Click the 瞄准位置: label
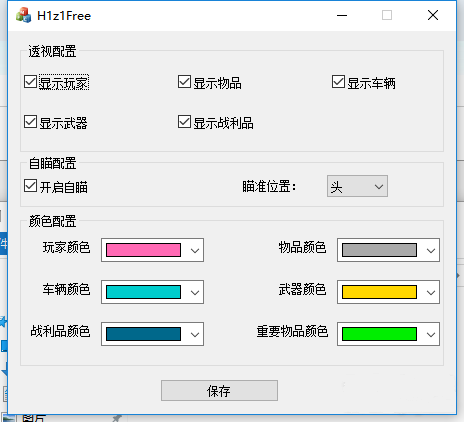The width and height of the screenshot is (464, 422). [269, 187]
